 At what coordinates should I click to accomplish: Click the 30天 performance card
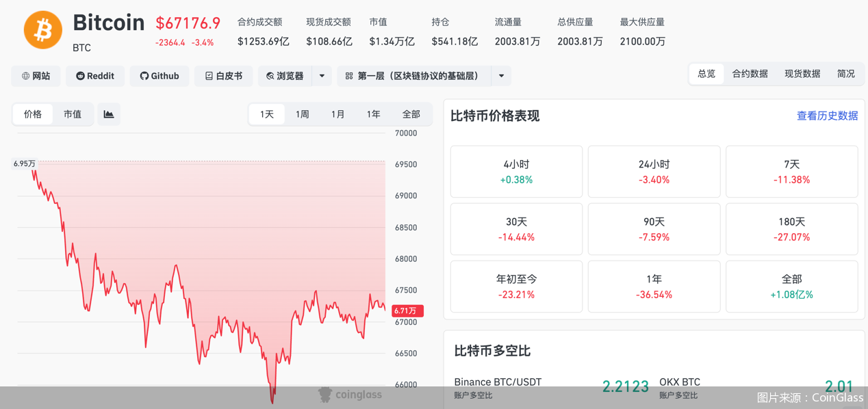pyautogui.click(x=516, y=229)
